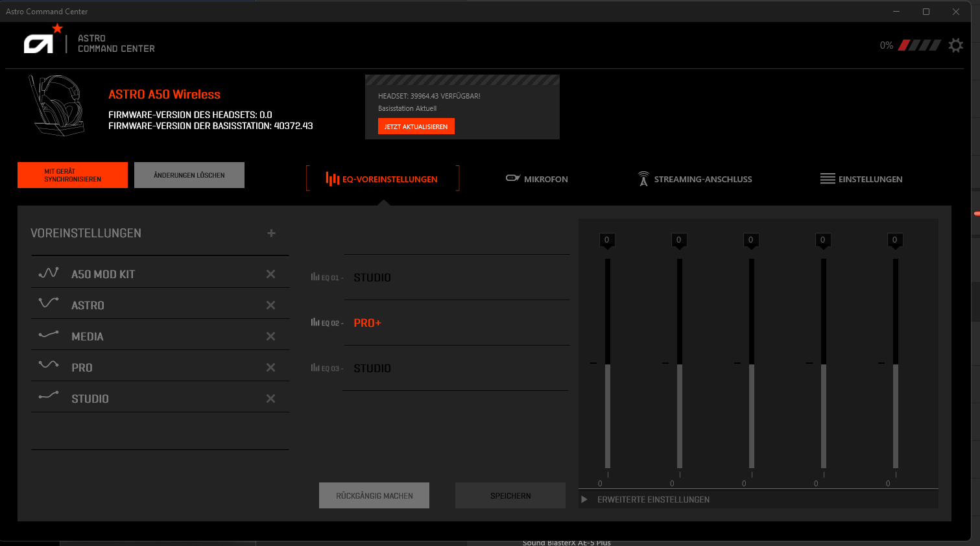
Task: Select the ASTRO preset
Action: [160, 305]
